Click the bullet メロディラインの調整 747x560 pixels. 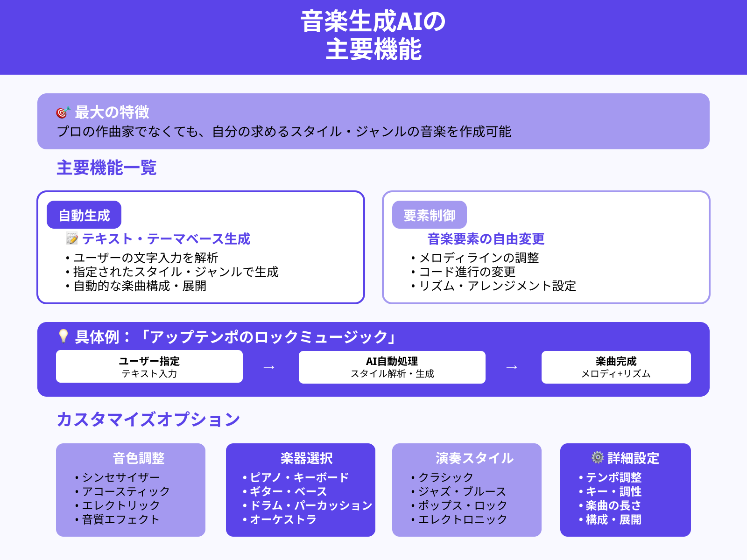pos(475,258)
